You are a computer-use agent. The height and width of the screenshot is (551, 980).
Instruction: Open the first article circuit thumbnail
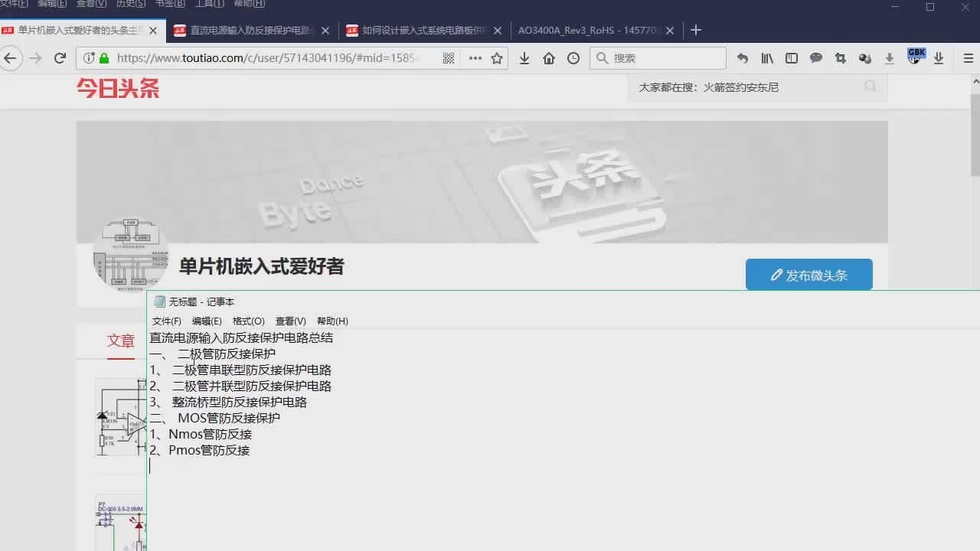(x=120, y=417)
